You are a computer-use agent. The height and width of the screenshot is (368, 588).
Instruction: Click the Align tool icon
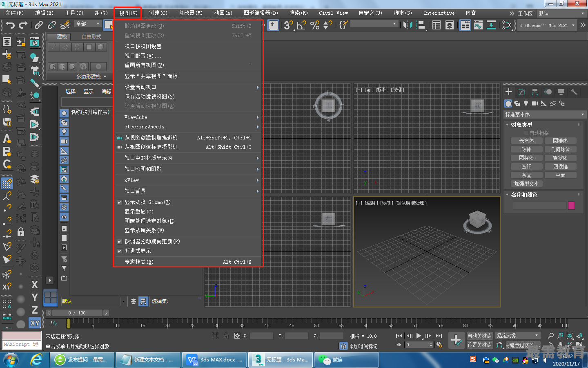pyautogui.click(x=421, y=25)
